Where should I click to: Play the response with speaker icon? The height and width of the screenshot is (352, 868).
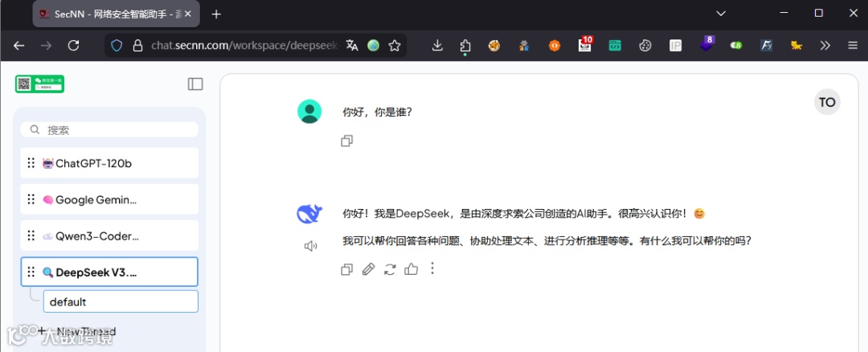point(310,246)
